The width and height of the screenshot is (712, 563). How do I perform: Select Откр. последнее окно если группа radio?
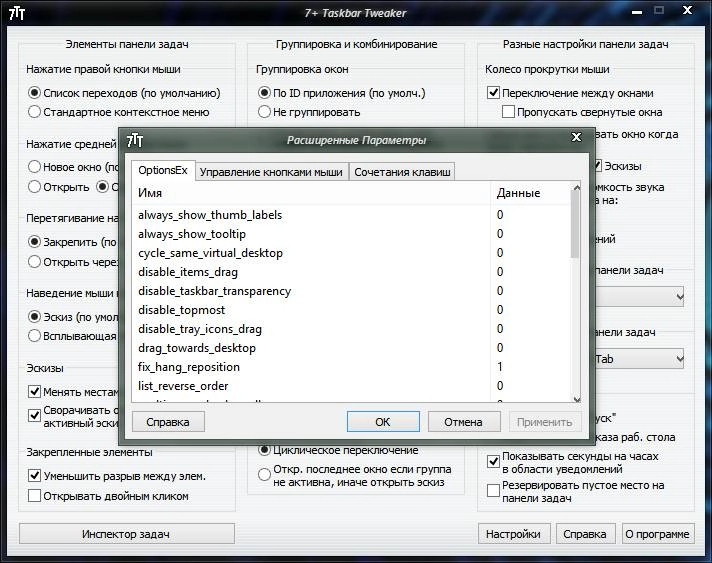(264, 475)
